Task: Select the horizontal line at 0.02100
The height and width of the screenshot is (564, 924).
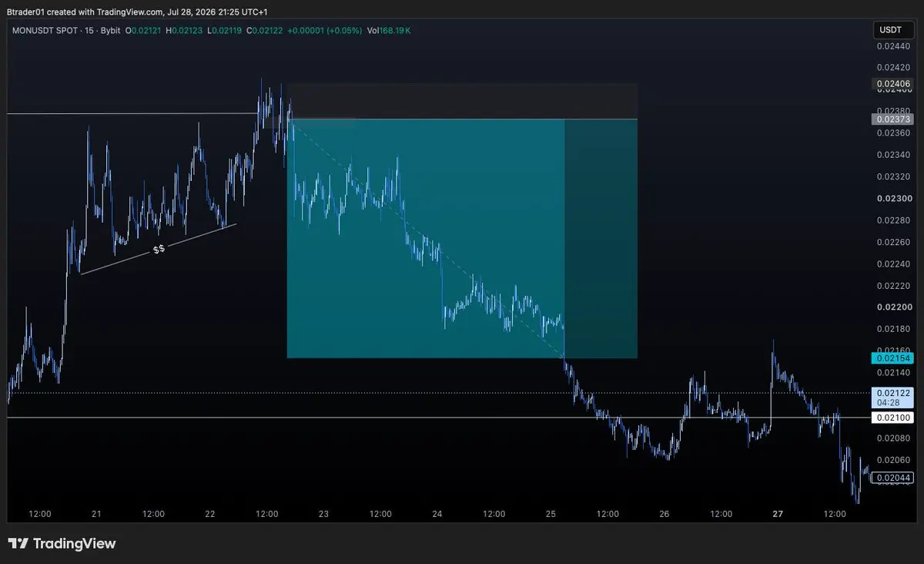Action: [x=439, y=418]
